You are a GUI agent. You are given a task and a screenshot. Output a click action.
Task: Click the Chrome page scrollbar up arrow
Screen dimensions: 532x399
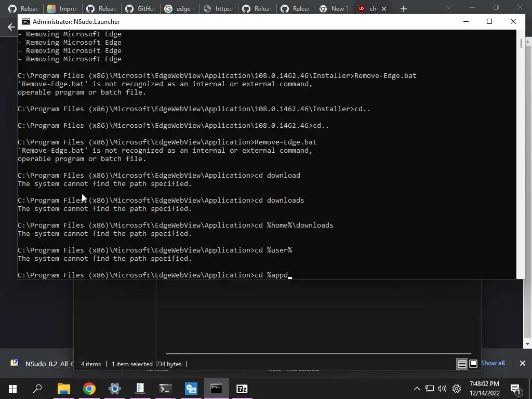pos(528,42)
